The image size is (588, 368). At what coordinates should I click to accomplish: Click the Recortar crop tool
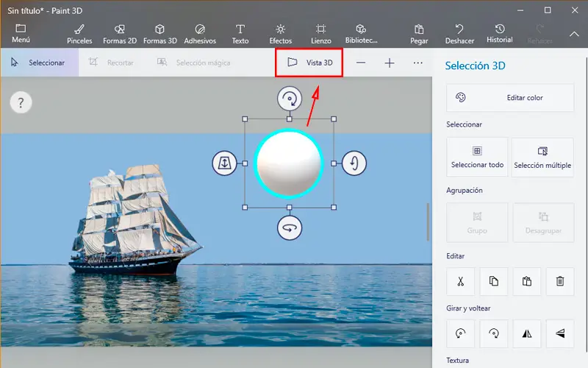pos(112,63)
